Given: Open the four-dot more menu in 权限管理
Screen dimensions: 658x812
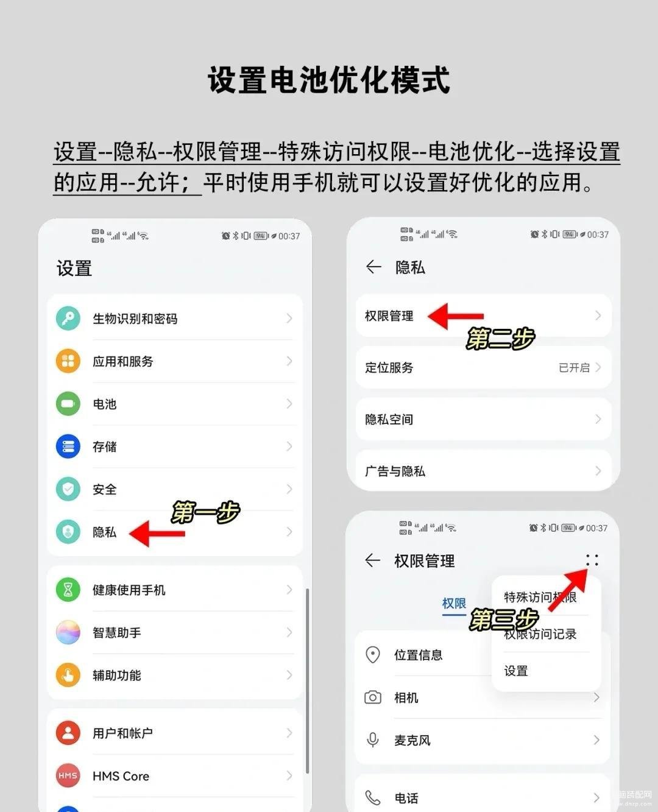Looking at the screenshot, I should (592, 560).
